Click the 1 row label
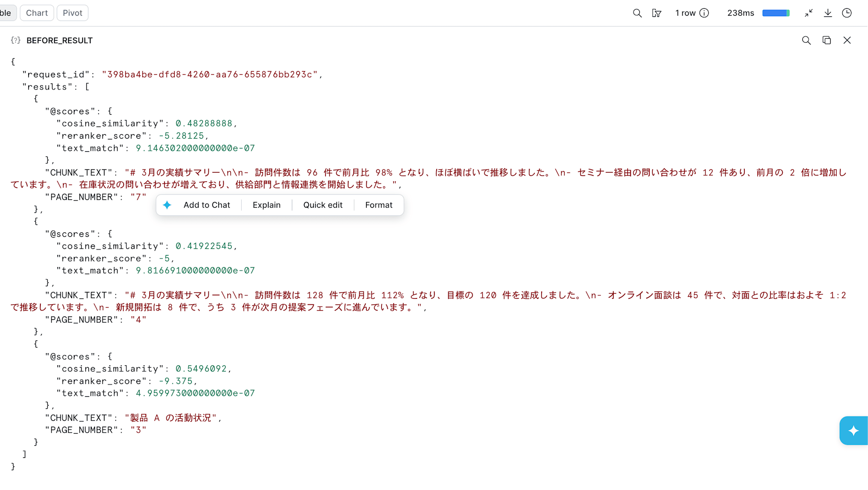The image size is (868, 490). [685, 13]
